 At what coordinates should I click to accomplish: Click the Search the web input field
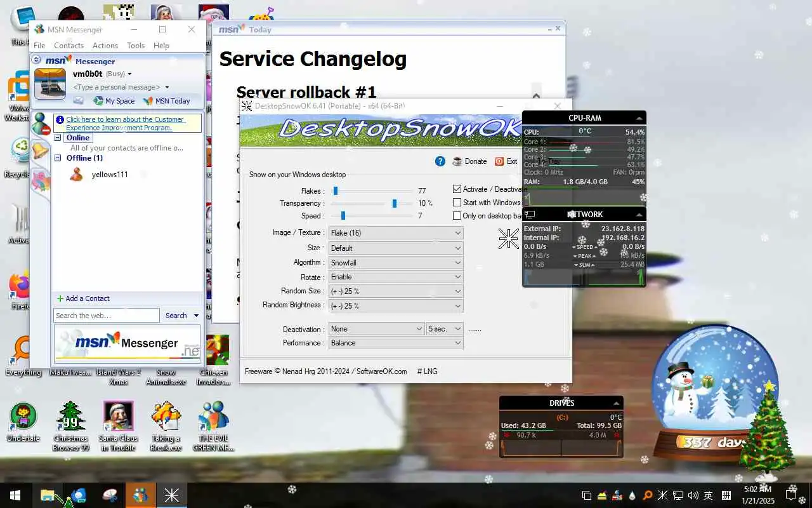107,316
